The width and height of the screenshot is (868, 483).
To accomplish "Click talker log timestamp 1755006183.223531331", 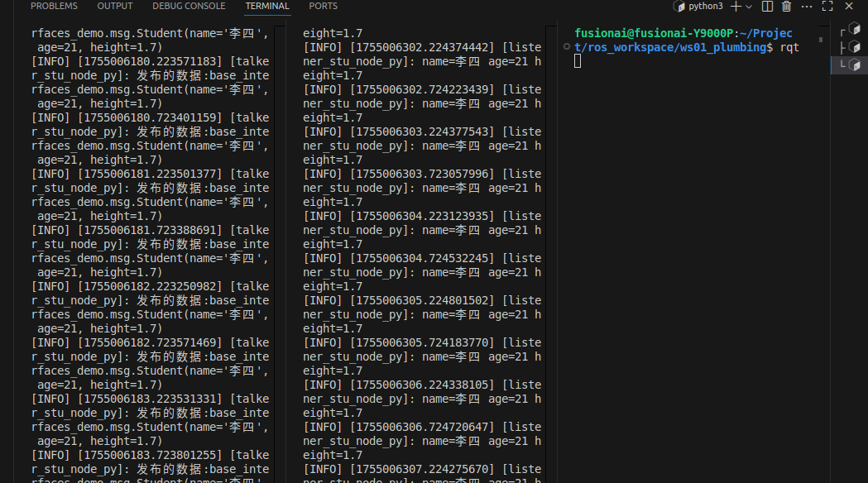I will 150,399.
